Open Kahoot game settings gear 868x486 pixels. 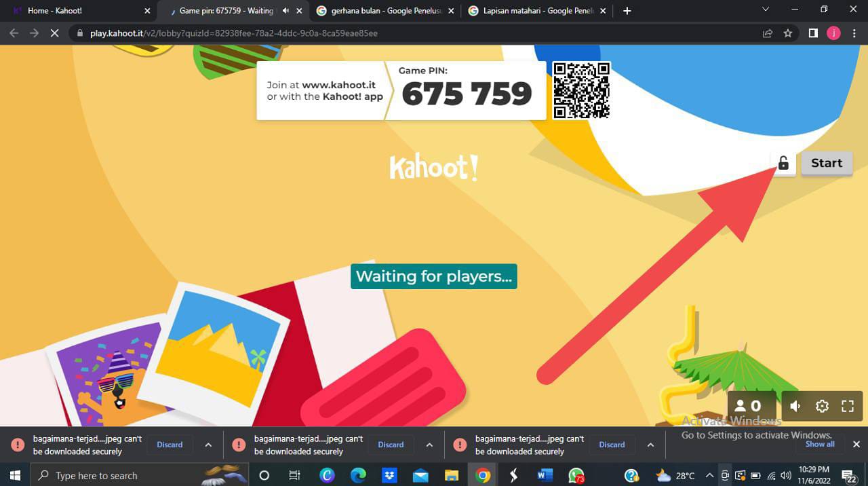click(x=822, y=406)
